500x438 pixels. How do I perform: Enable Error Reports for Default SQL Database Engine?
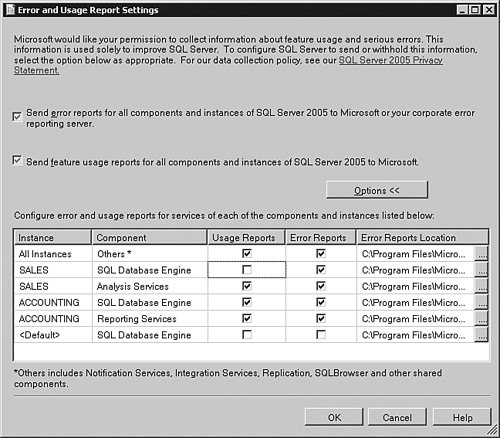(x=321, y=334)
